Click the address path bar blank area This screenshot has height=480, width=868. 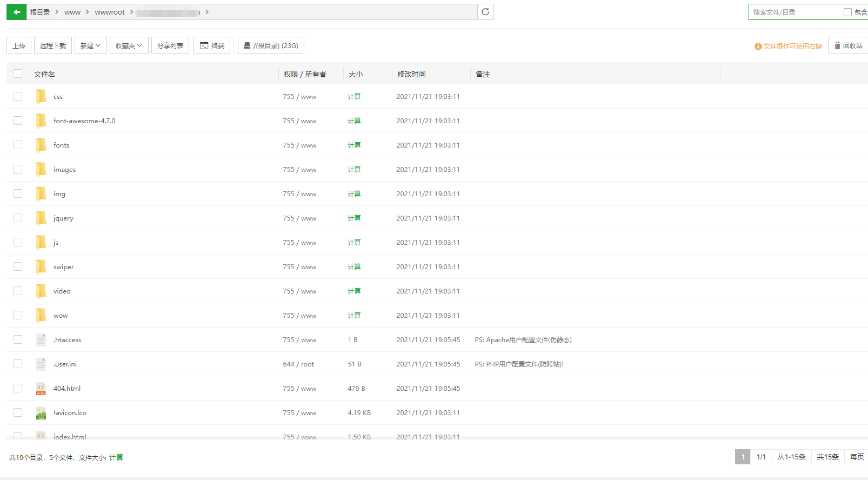click(343, 12)
